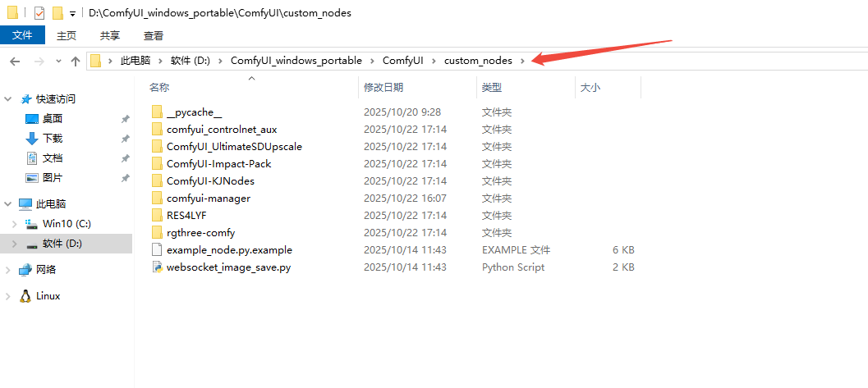Select the ComfyUI-Impact-Pack folder
The width and height of the screenshot is (868, 388).
(x=218, y=164)
